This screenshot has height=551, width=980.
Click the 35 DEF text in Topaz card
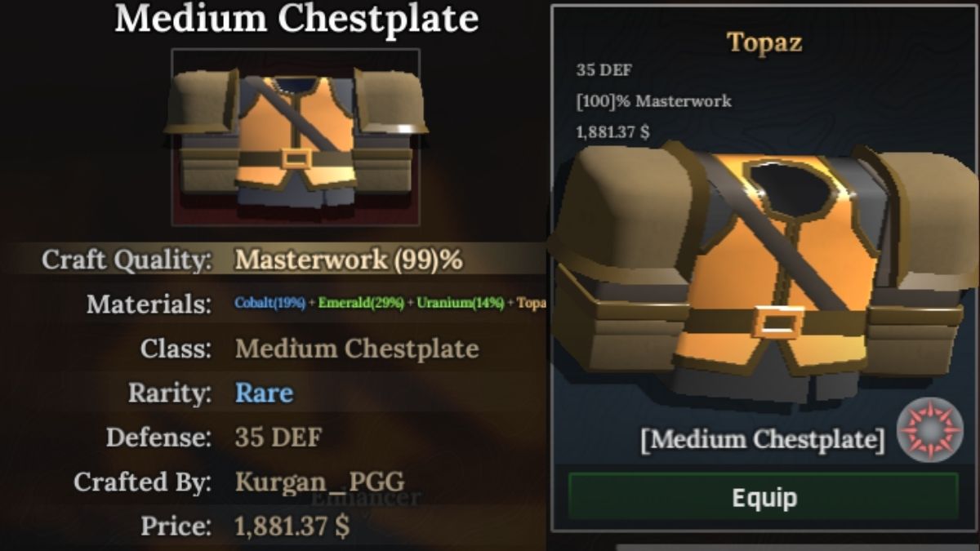[604, 70]
